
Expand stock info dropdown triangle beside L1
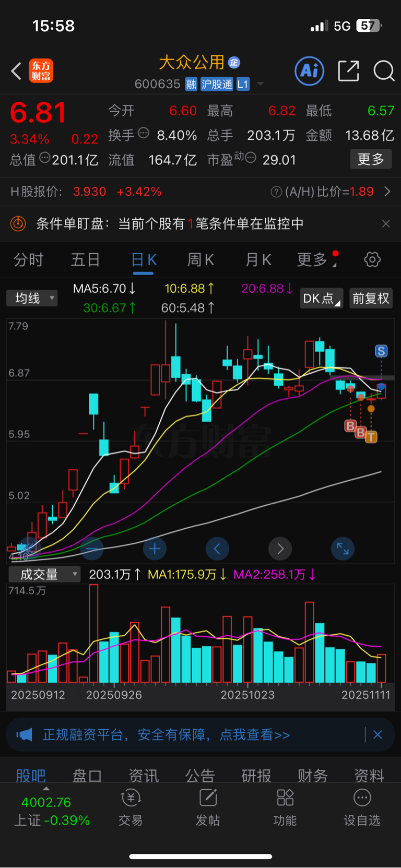click(x=260, y=84)
